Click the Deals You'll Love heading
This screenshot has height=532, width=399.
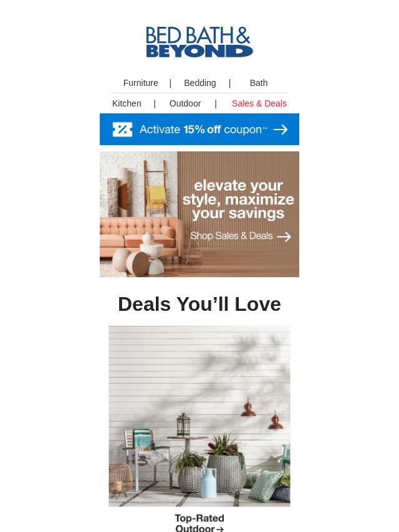click(199, 304)
